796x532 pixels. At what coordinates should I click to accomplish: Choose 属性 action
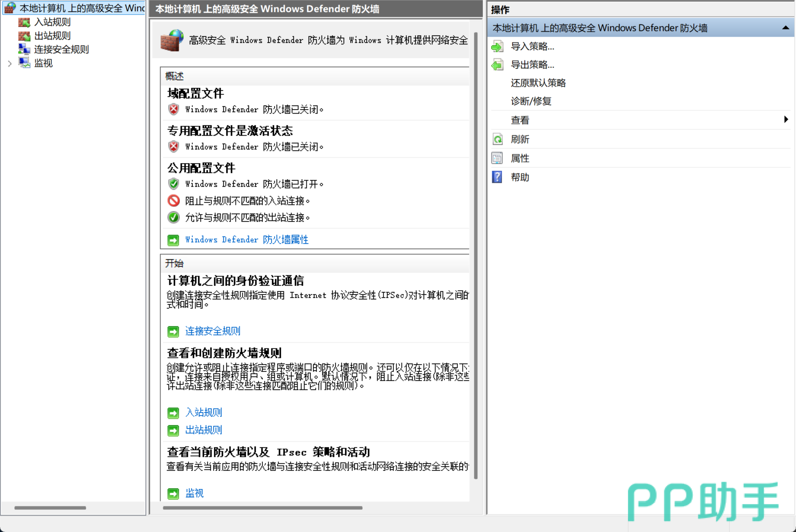(x=520, y=158)
